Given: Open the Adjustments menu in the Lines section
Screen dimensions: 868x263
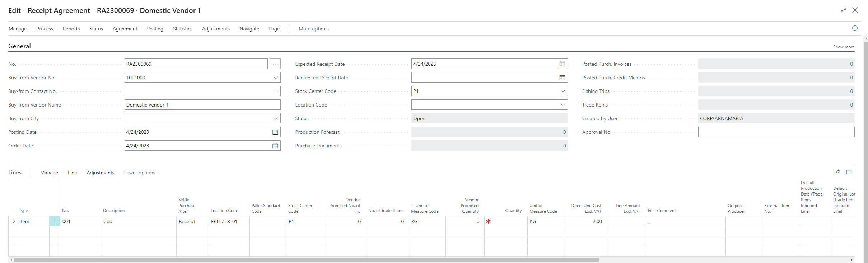Looking at the screenshot, I should pyautogui.click(x=100, y=173).
